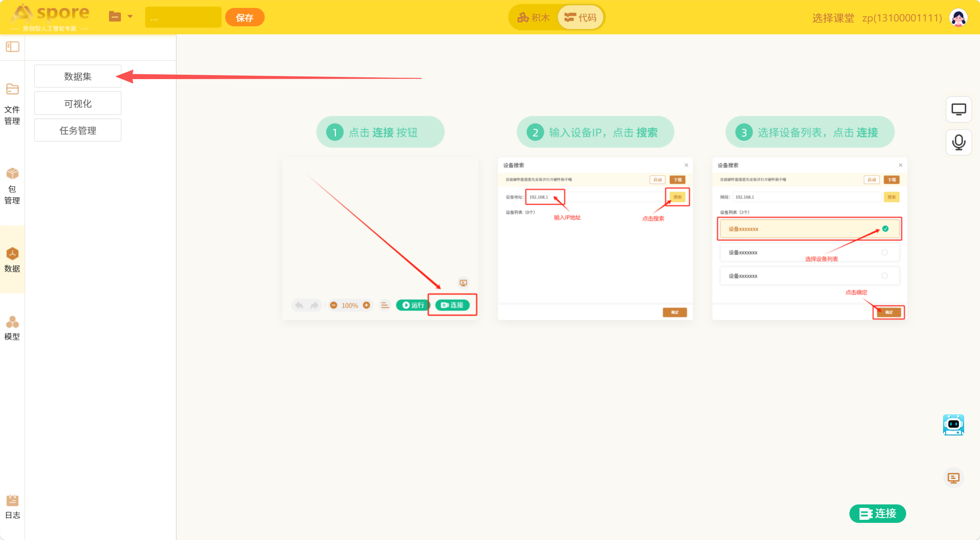Switch to 代码 code mode
Screen dimensions: 980x540
(580, 18)
